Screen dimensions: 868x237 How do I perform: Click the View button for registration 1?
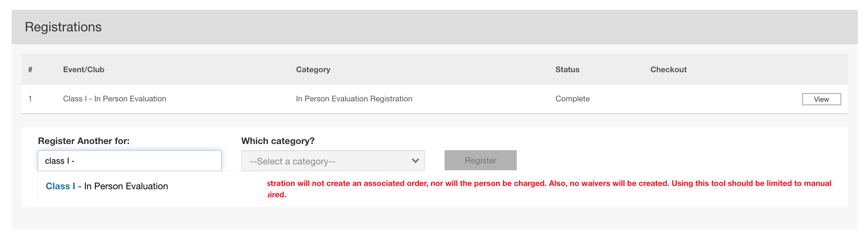[x=821, y=99]
